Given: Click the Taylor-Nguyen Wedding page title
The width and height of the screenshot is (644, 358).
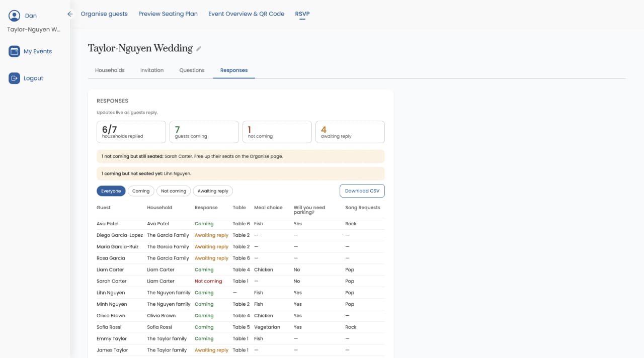Looking at the screenshot, I should click(140, 48).
